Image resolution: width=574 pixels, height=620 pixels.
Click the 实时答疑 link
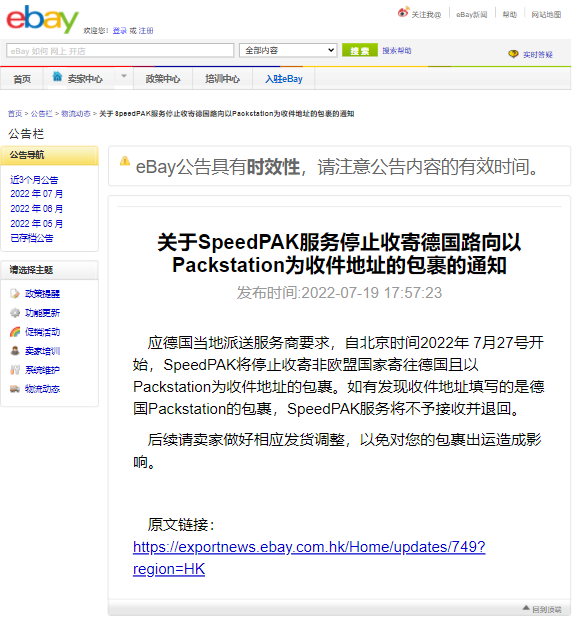click(x=538, y=55)
